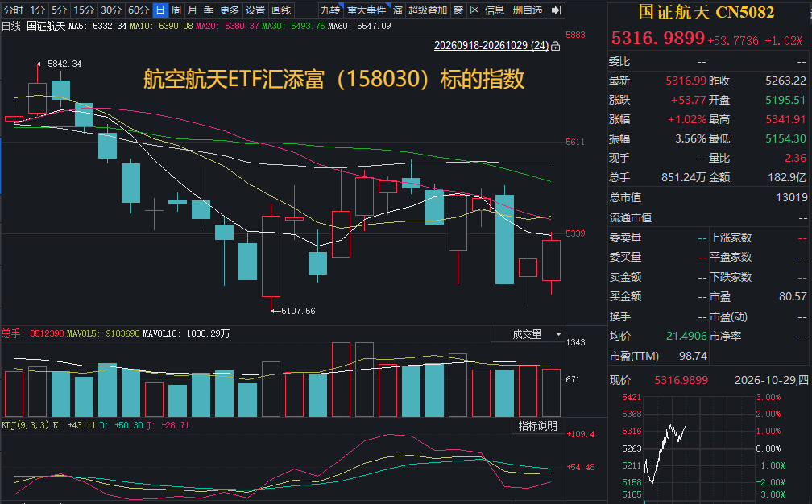Switch to the 周 weekly K-line
This screenshot has width=812, height=504.
(176, 10)
